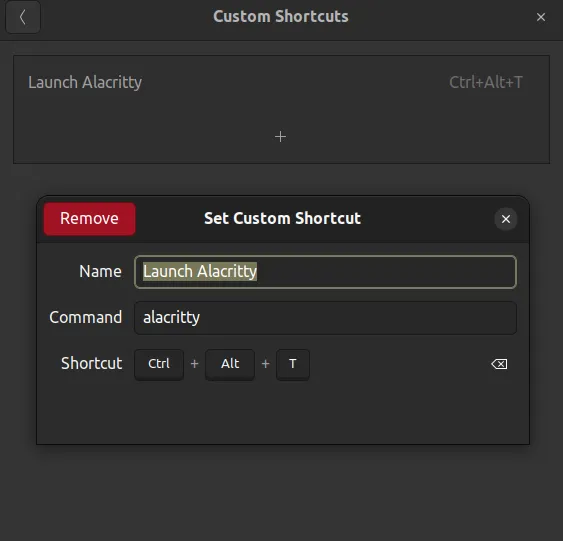The height and width of the screenshot is (541, 563).
Task: Focus the Command field containing alacritty
Action: 325,318
